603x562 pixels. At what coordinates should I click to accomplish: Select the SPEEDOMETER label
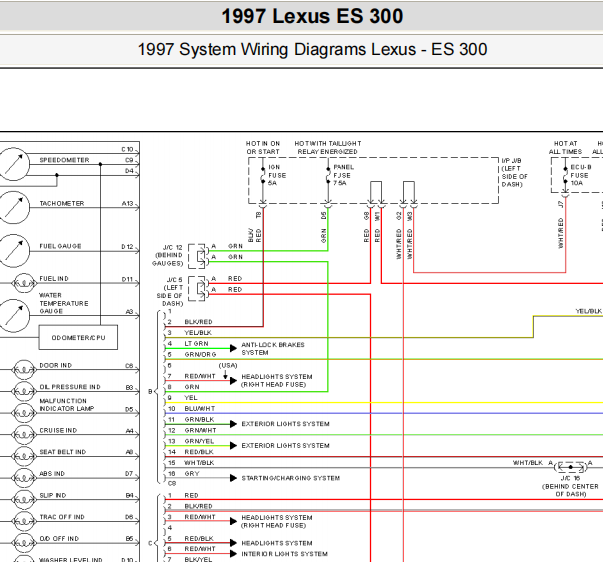[64, 160]
